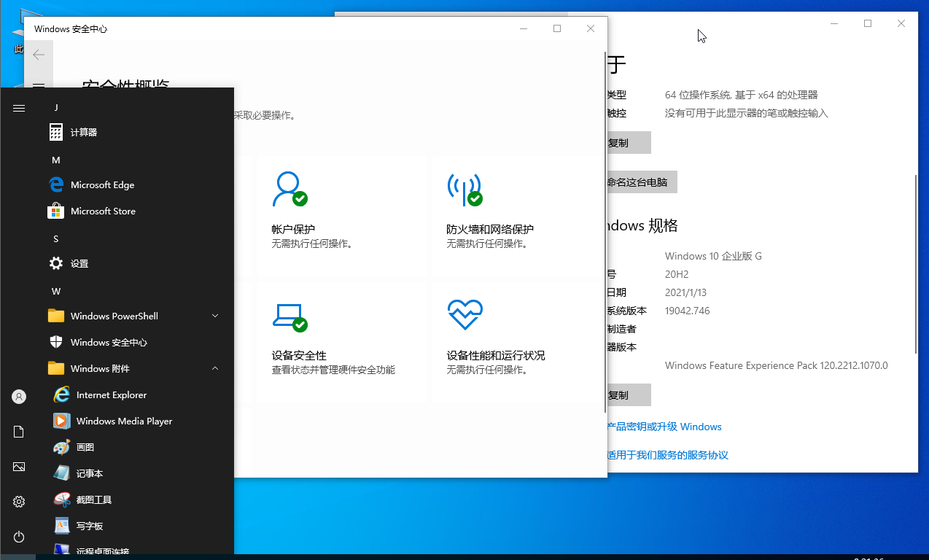Viewport: 929px width, 560px height.
Task: Click the Start menu hamburger expand icon
Action: 19,108
